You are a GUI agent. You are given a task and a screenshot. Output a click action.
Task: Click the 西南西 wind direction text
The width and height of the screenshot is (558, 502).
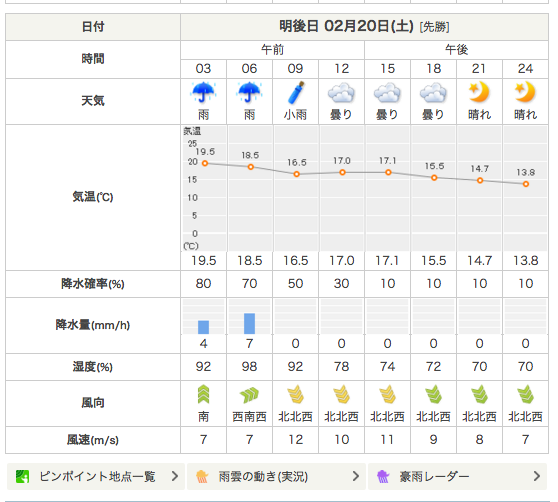(x=249, y=417)
